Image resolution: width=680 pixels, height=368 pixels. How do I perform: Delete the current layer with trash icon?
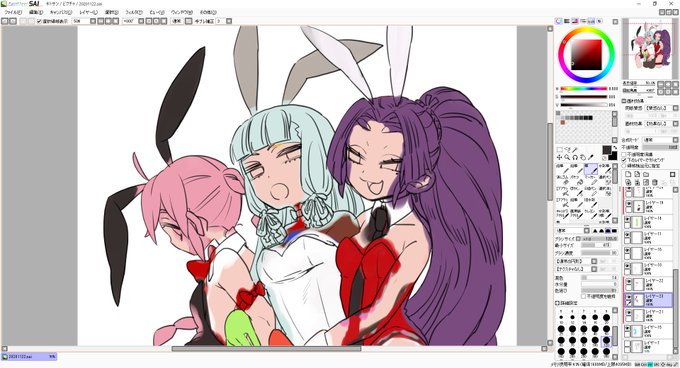pos(655,182)
